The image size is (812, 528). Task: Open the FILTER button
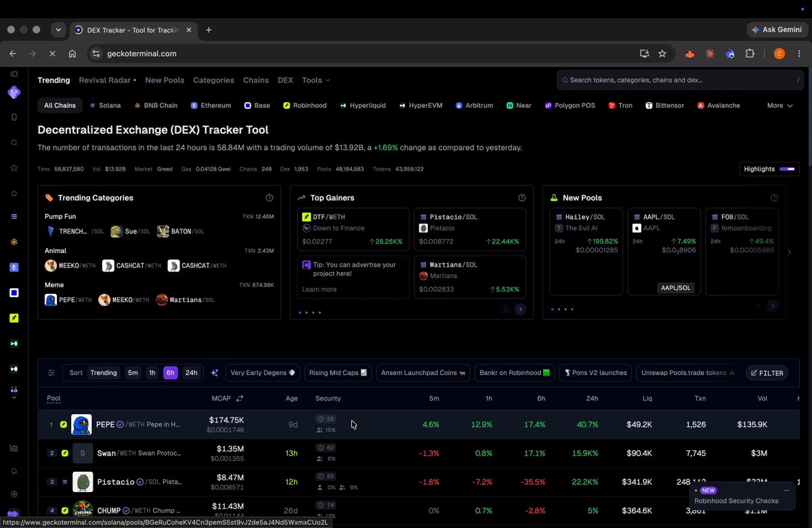tap(767, 373)
